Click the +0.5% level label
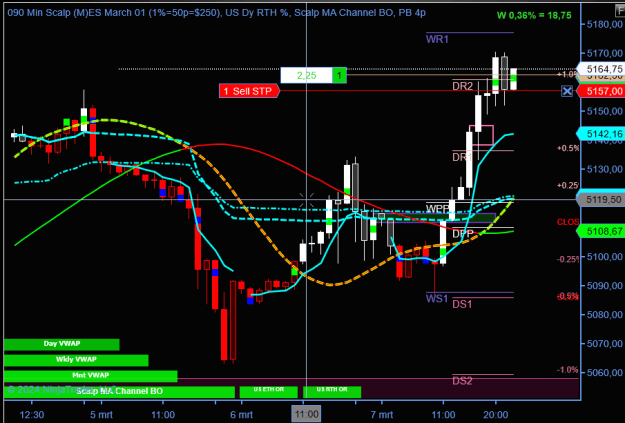Image resolution: width=625 pixels, height=423 pixels. [568, 148]
